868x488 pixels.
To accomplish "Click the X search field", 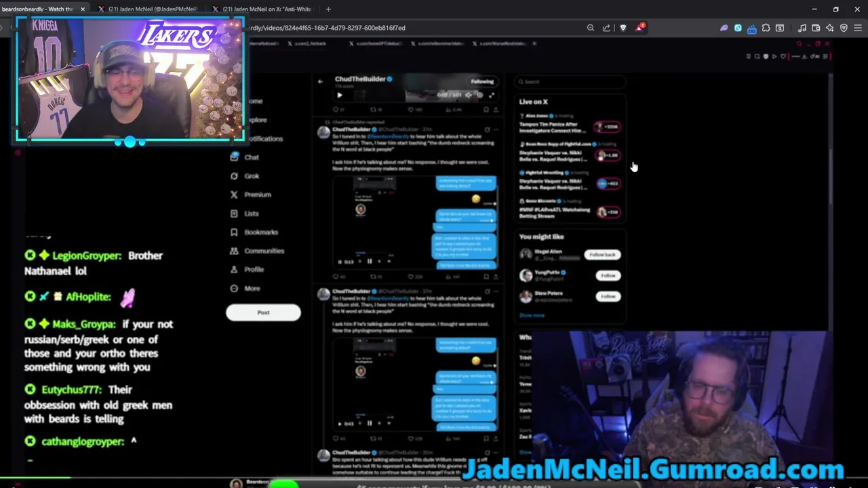I will click(x=570, y=82).
